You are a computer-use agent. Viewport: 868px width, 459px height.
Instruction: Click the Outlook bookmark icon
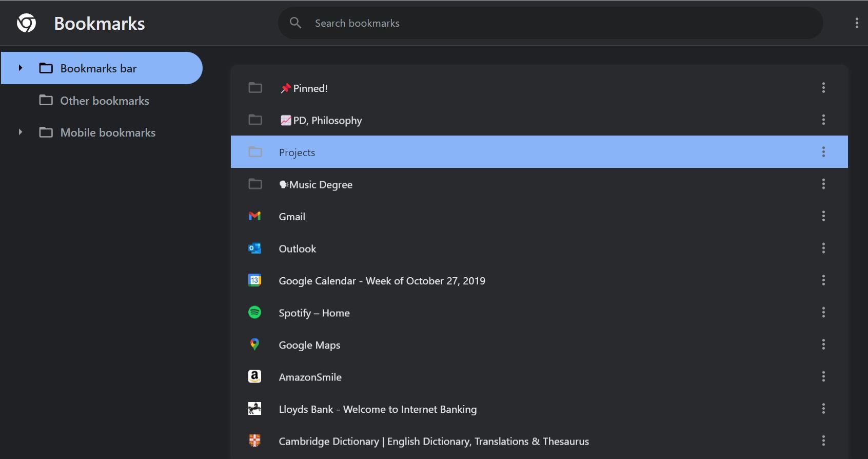[x=254, y=248]
